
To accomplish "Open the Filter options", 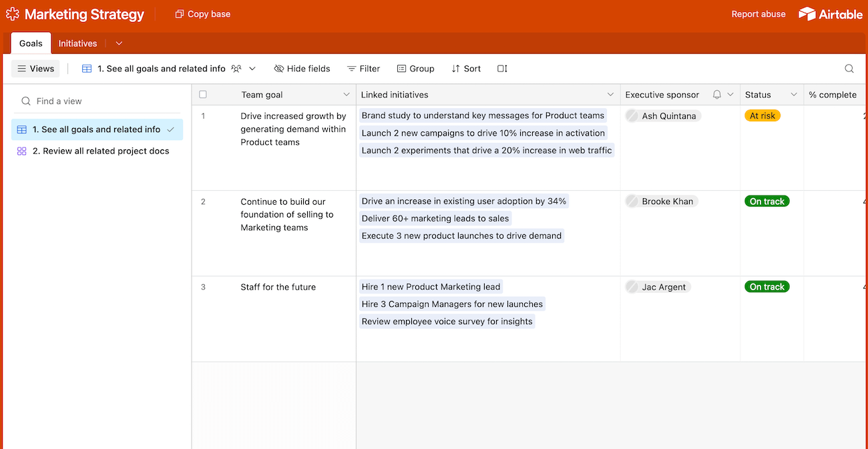I will click(x=363, y=68).
